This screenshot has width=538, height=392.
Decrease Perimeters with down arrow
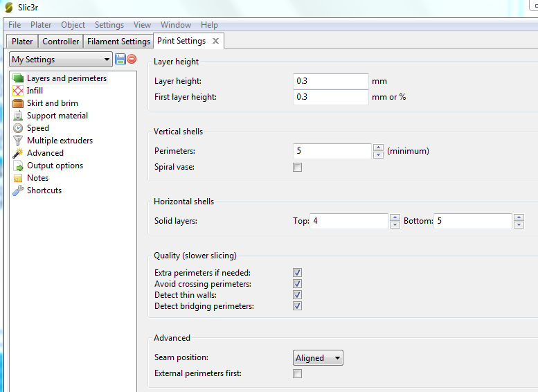coord(378,155)
